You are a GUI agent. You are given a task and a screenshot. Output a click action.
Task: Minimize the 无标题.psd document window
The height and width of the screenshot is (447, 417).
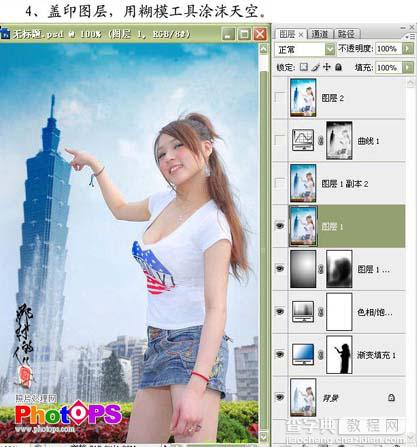(x=228, y=34)
